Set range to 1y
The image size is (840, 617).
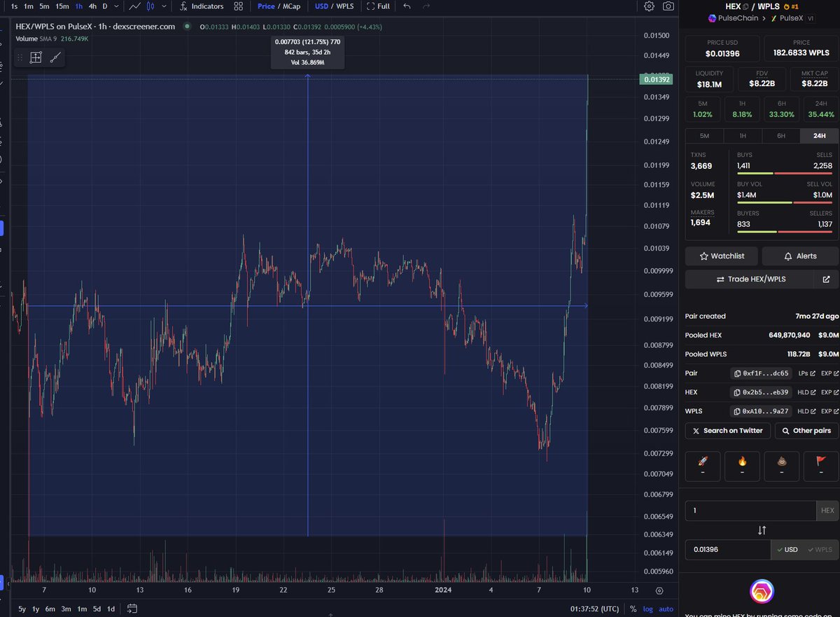point(36,609)
